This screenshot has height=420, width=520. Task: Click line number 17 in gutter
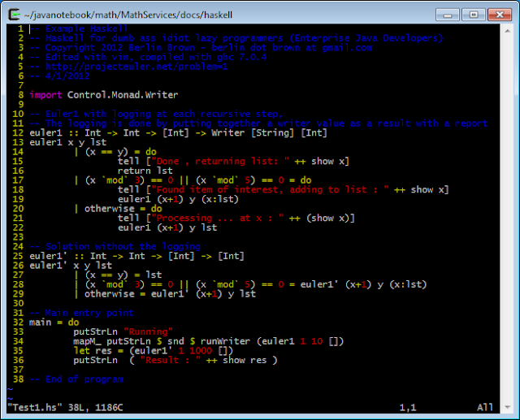pos(18,180)
